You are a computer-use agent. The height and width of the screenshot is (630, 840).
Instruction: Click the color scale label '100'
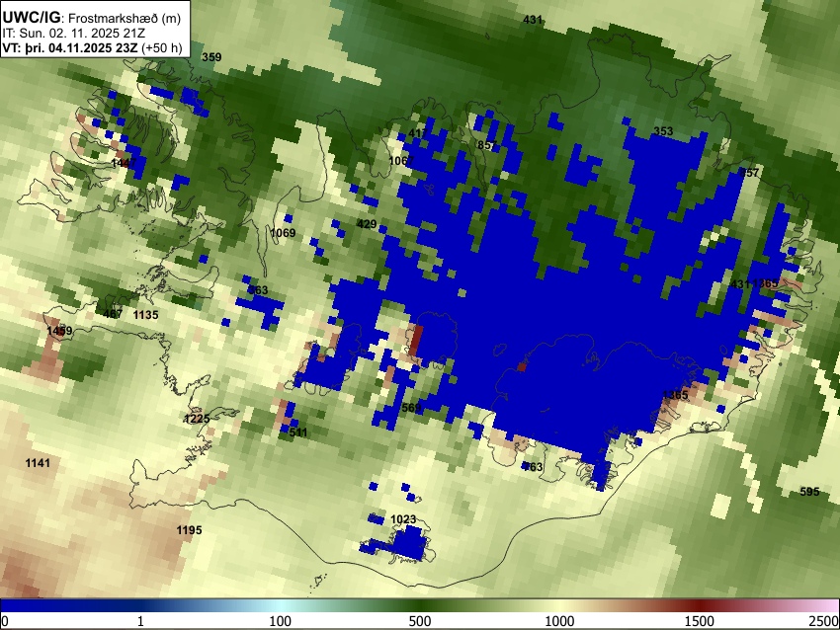pyautogui.click(x=281, y=621)
